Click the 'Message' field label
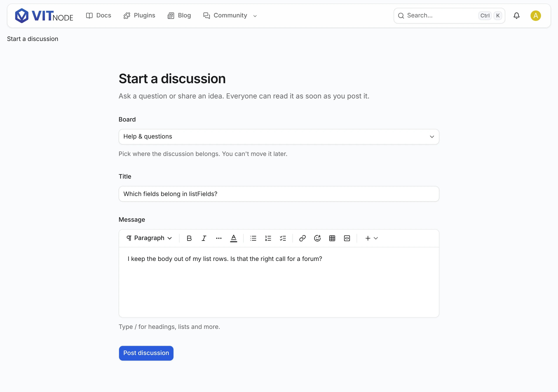Screen dimensions: 558x392 click(x=132, y=220)
